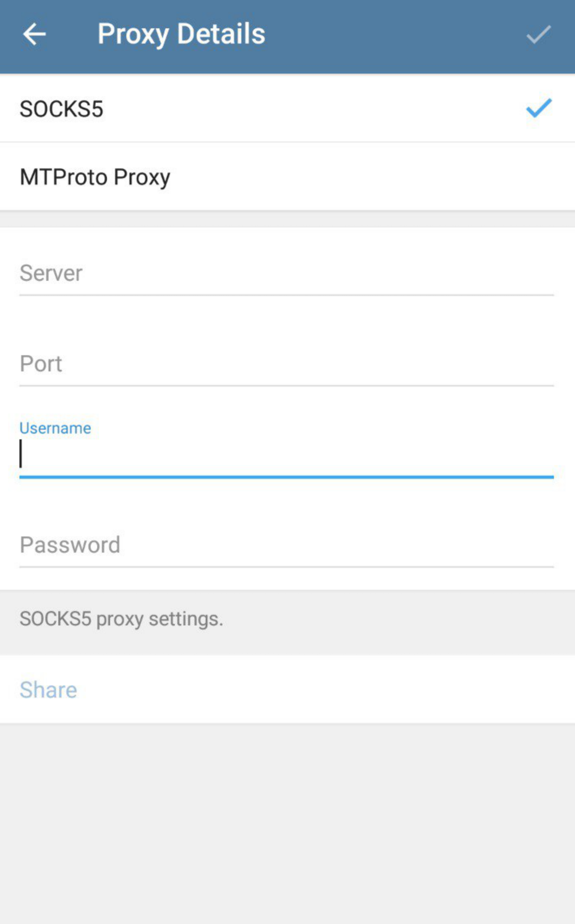Switch to the MTProto Proxy option
The image size is (575, 924).
point(95,177)
